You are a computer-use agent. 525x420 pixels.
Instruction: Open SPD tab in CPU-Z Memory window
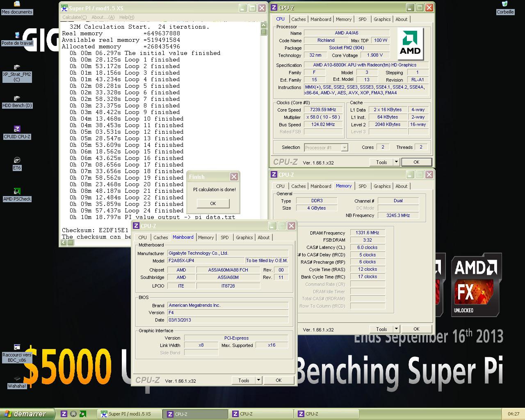tap(363, 186)
